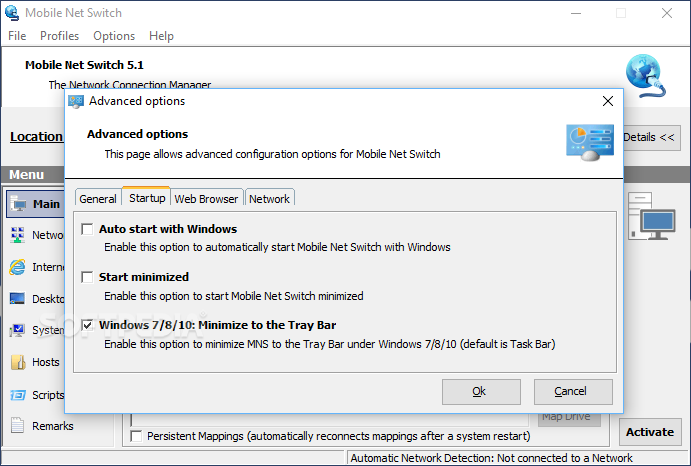Viewport: 691px width, 466px height.
Task: Open the Web Browser tab
Action: (206, 199)
